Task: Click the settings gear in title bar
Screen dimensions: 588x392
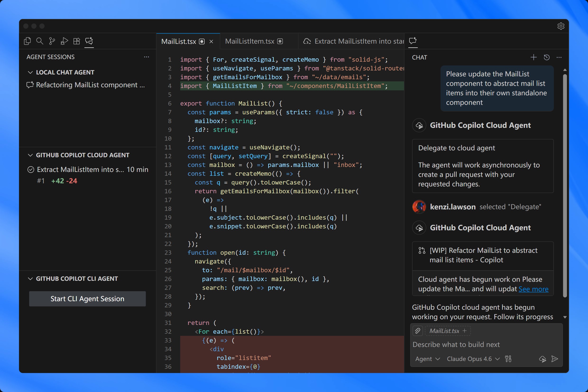Action: (x=561, y=26)
